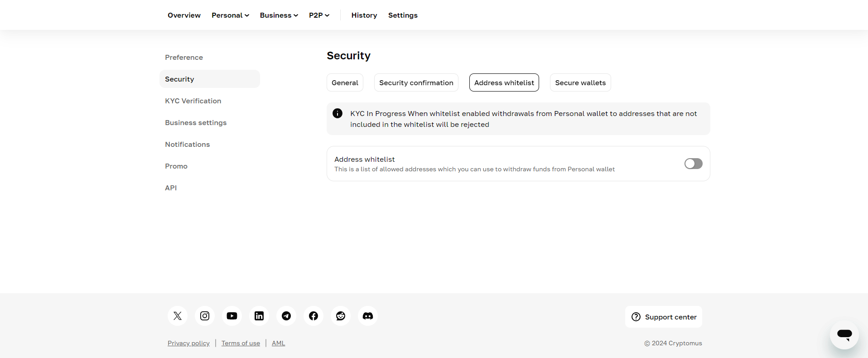Go to KYC Verification settings
The width and height of the screenshot is (868, 358).
click(x=193, y=101)
